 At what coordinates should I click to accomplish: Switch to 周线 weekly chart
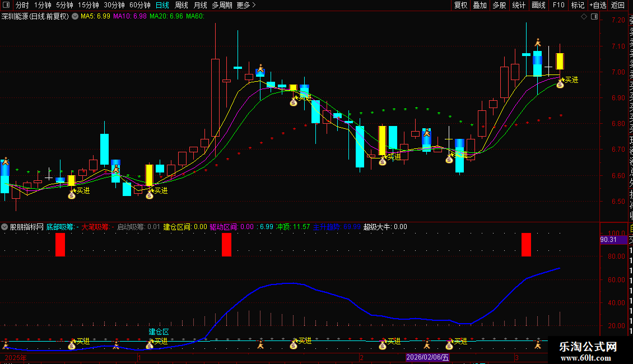[181, 5]
